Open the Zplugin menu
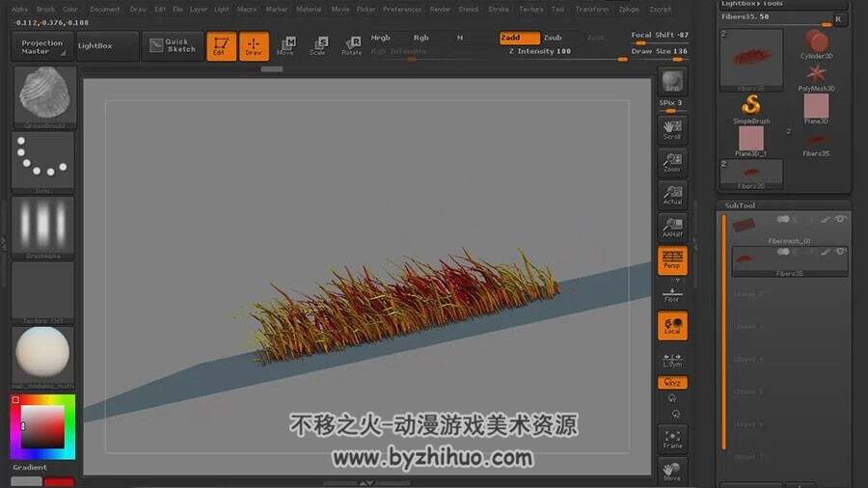 coord(629,10)
